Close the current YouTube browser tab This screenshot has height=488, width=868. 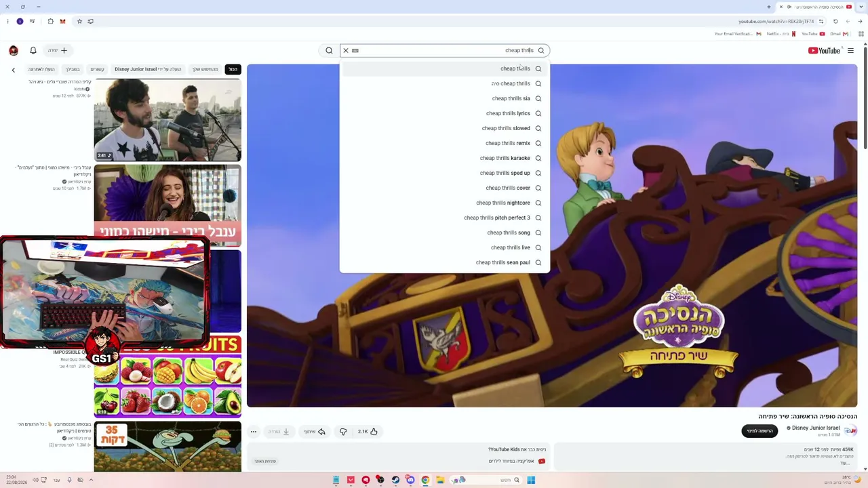(x=781, y=7)
